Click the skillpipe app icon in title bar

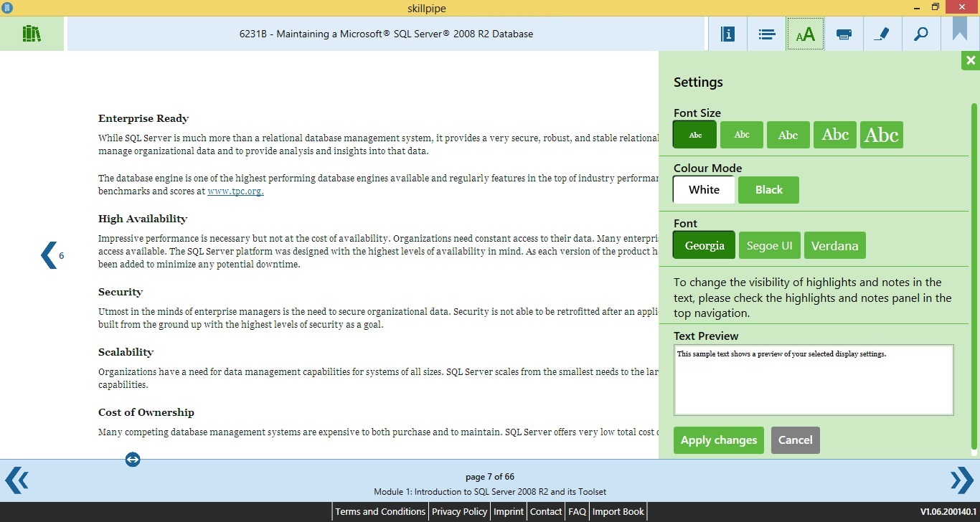click(7, 7)
